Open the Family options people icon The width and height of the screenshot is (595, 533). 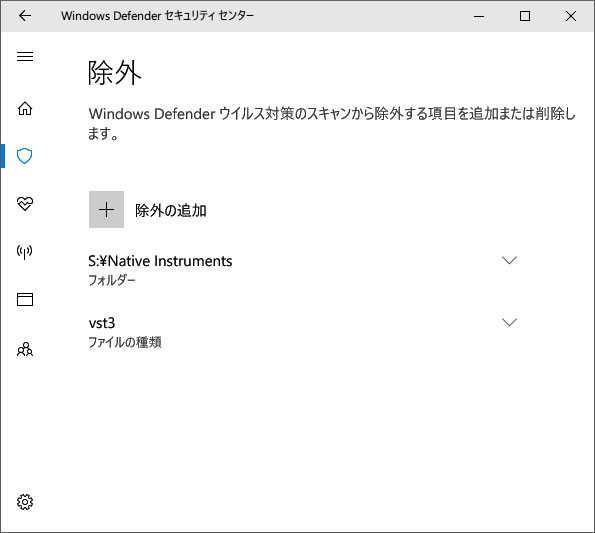25,349
